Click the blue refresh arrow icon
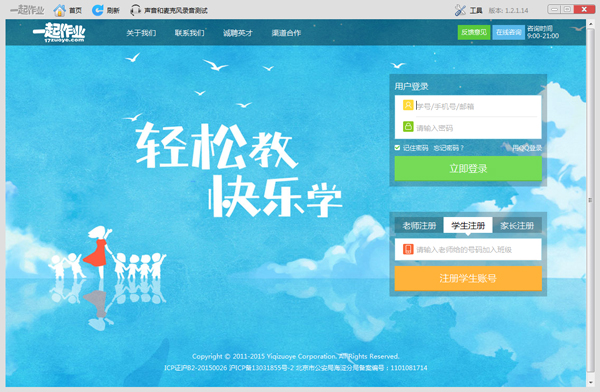The image size is (600, 392). (97, 10)
